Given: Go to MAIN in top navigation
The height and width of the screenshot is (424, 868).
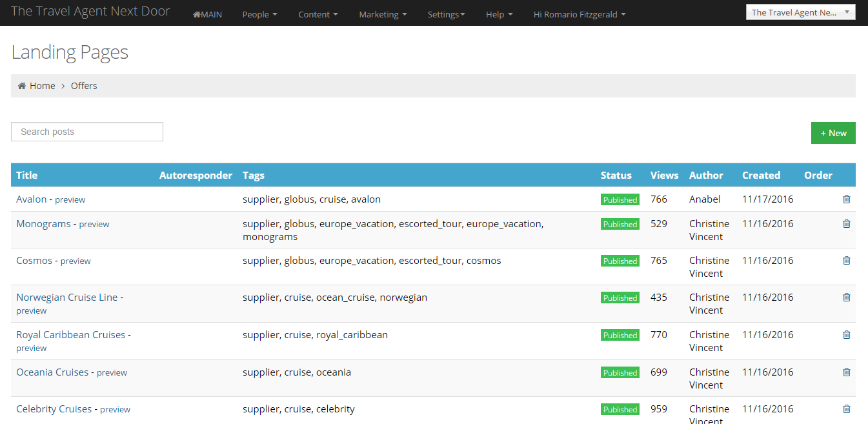Looking at the screenshot, I should 207,14.
